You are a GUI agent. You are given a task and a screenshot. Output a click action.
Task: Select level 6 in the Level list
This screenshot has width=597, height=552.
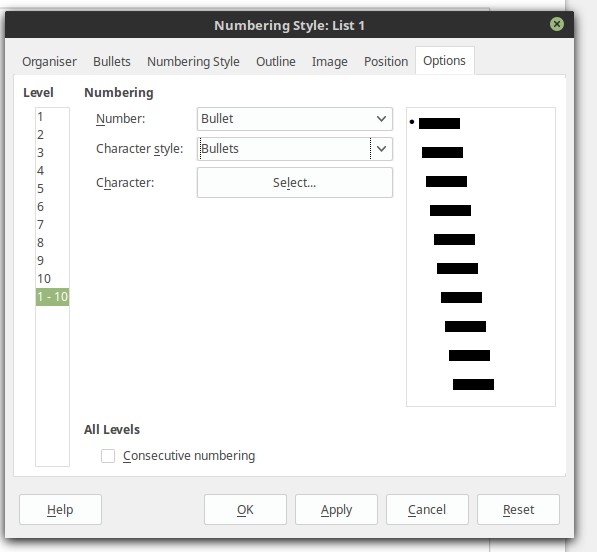53,207
